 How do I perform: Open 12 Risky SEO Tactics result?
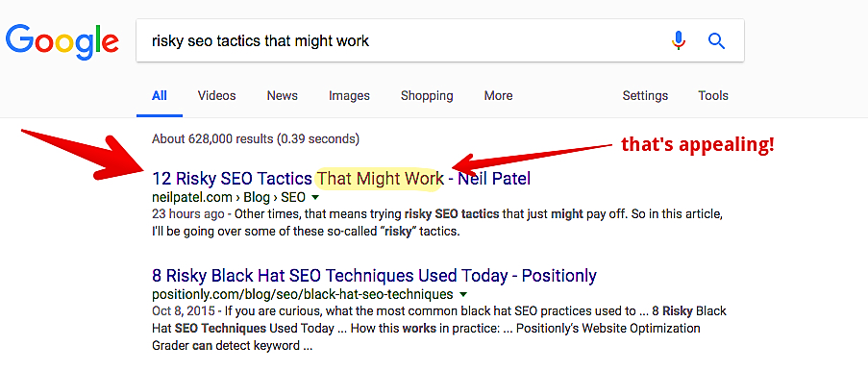tap(341, 179)
